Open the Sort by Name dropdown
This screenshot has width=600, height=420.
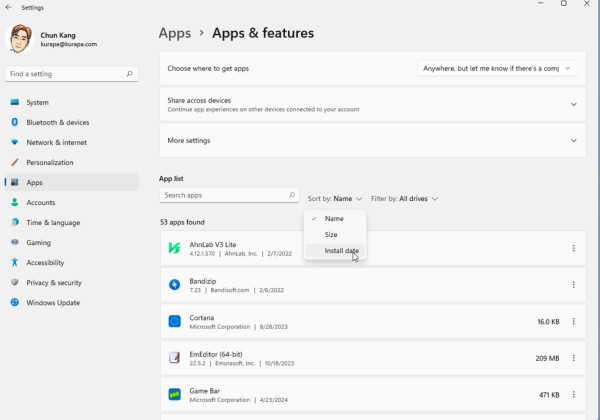[335, 199]
